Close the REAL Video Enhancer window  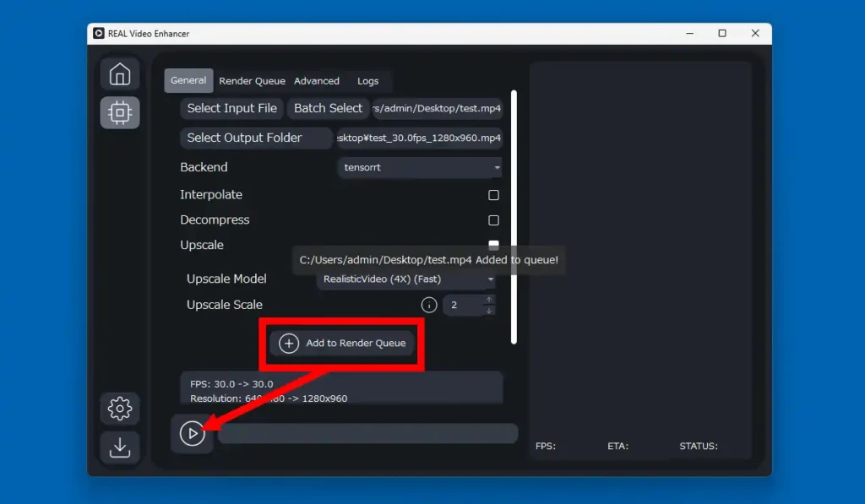[x=755, y=34]
